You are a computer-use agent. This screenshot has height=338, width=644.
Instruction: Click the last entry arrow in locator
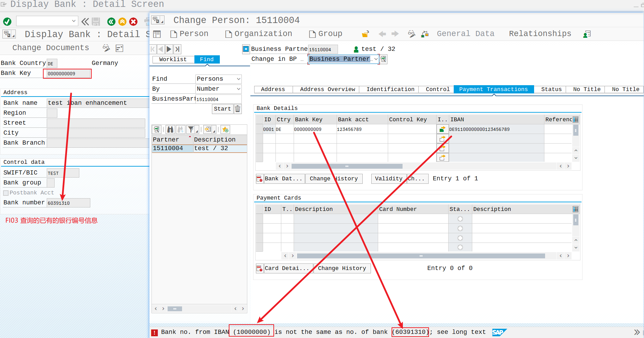point(177,49)
